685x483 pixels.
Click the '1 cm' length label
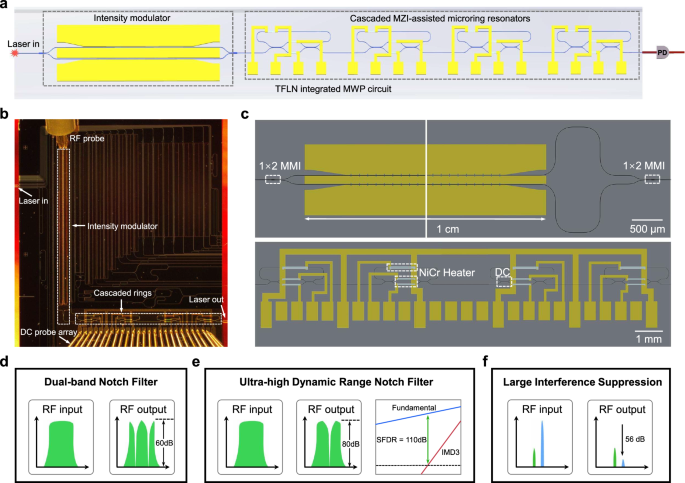pyautogui.click(x=448, y=229)
